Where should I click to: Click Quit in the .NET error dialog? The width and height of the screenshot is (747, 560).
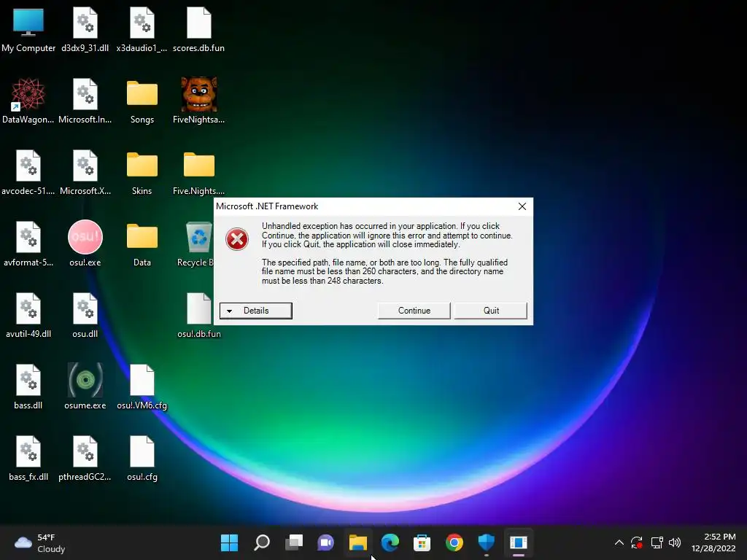click(x=491, y=311)
